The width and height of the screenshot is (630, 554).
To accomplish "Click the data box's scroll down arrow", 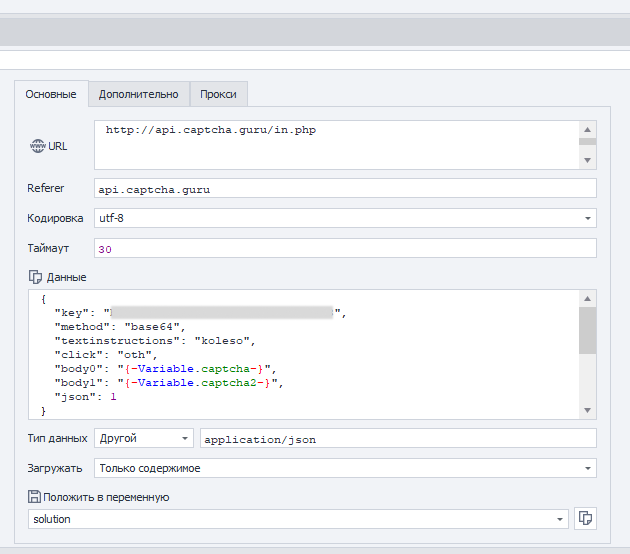I will coord(588,410).
